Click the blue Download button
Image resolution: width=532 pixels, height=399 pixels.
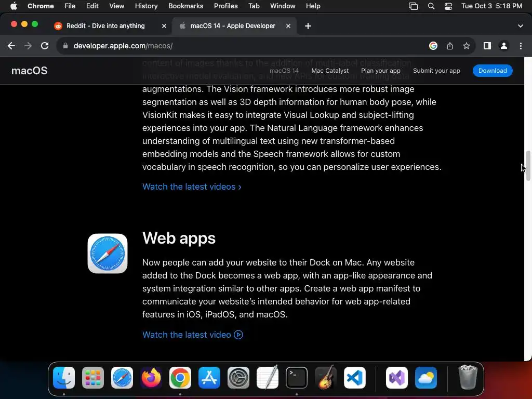coord(493,71)
